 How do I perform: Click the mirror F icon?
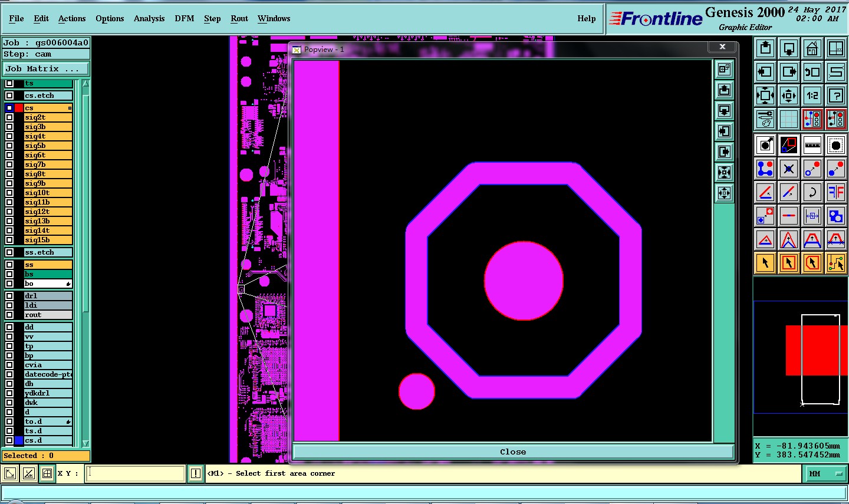(x=836, y=192)
